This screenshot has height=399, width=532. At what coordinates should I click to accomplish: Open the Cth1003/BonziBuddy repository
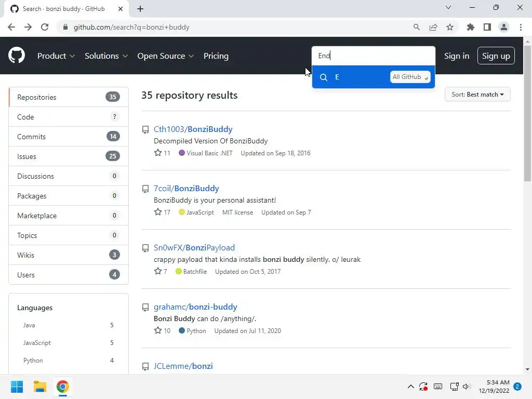pyautogui.click(x=193, y=129)
